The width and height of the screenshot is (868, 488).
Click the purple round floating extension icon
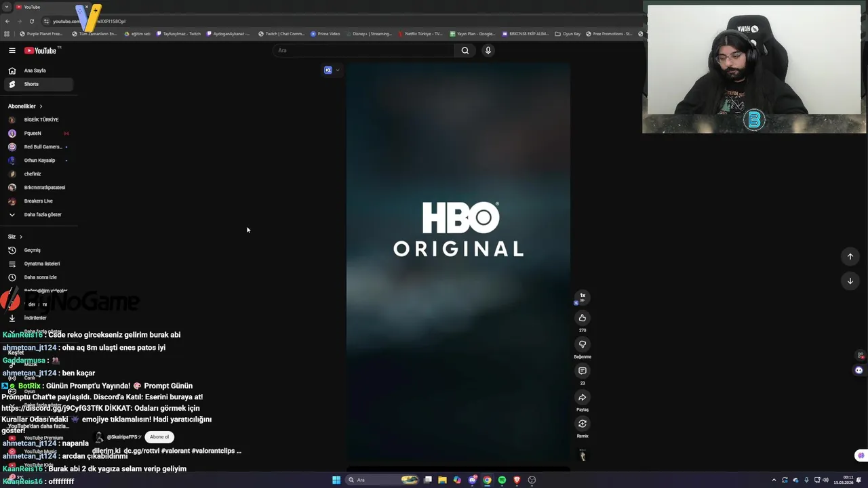(x=859, y=370)
